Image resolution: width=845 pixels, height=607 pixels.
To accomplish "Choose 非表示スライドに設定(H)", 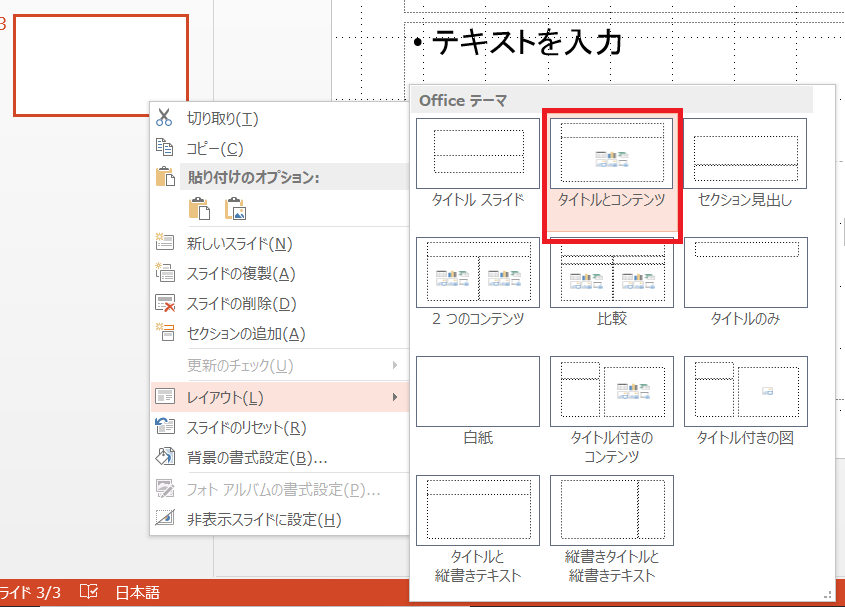I will pyautogui.click(x=279, y=519).
